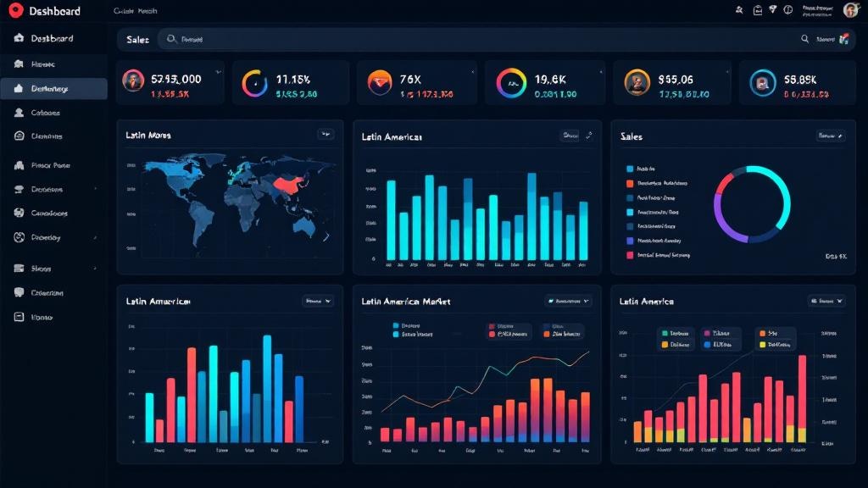Screen dimensions: 868x488
Task: Click the red logo icon beside Dashboard title
Action: click(x=14, y=11)
